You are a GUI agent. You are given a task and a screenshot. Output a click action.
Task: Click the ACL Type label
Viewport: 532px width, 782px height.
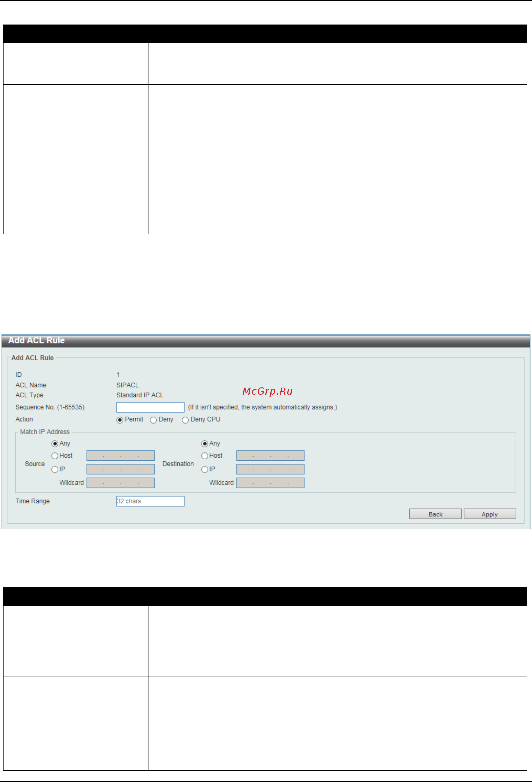coord(29,395)
